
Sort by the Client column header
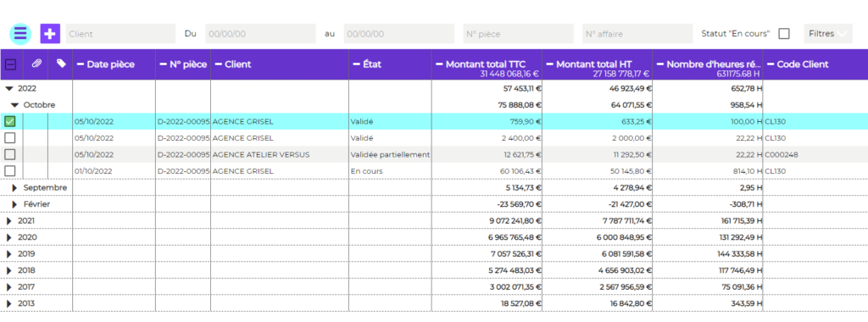238,64
